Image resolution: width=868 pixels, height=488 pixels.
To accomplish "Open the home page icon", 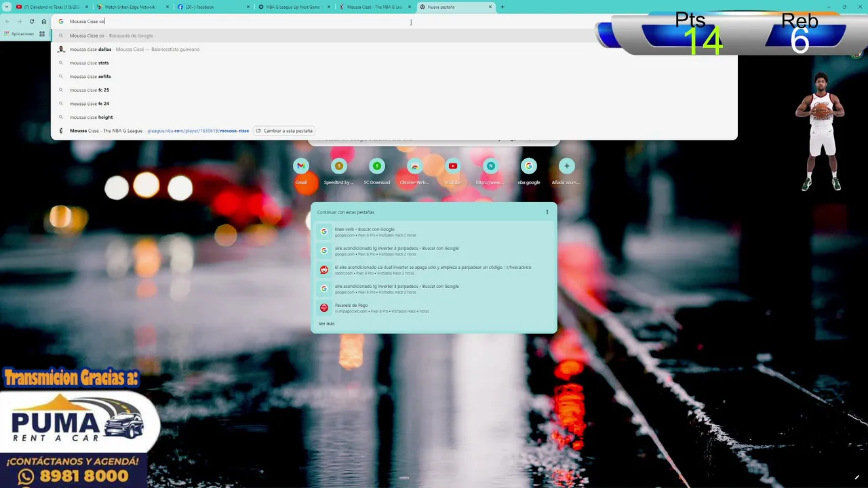I will coord(44,22).
